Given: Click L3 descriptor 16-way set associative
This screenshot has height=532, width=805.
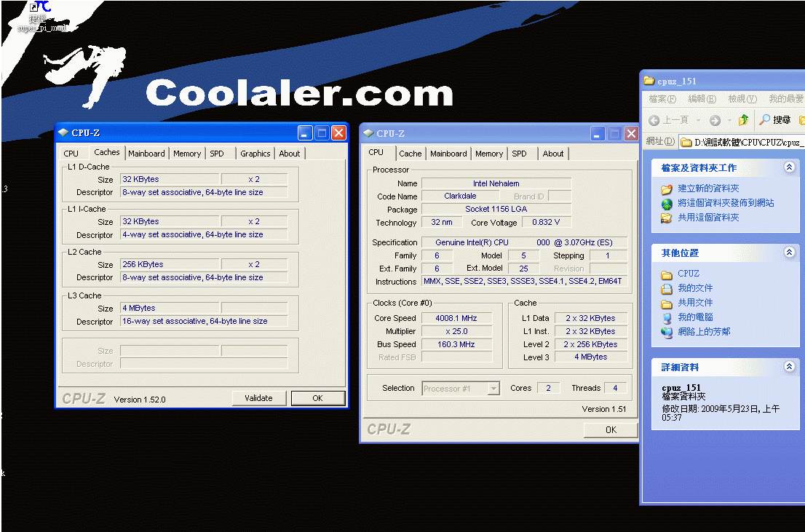Looking at the screenshot, I should click(204, 322).
